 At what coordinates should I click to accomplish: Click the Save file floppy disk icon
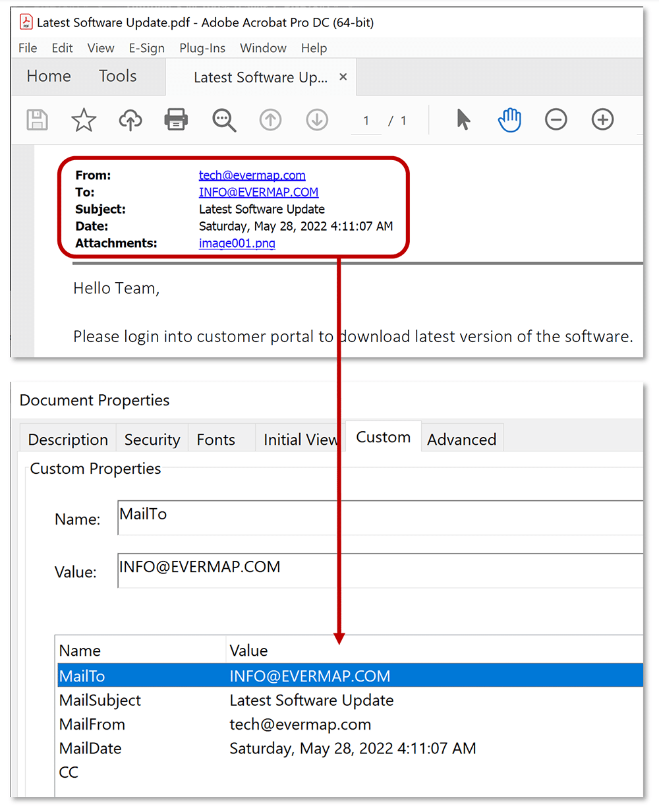click(x=37, y=120)
